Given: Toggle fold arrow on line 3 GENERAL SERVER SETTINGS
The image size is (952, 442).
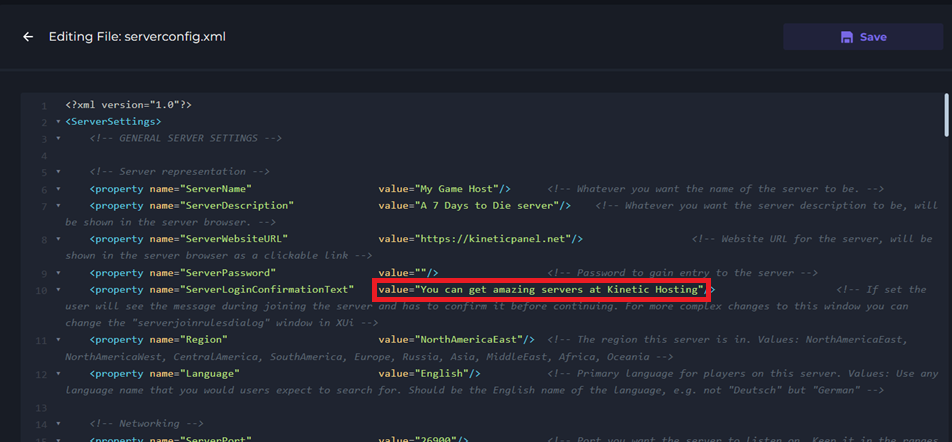Looking at the screenshot, I should click(x=58, y=138).
